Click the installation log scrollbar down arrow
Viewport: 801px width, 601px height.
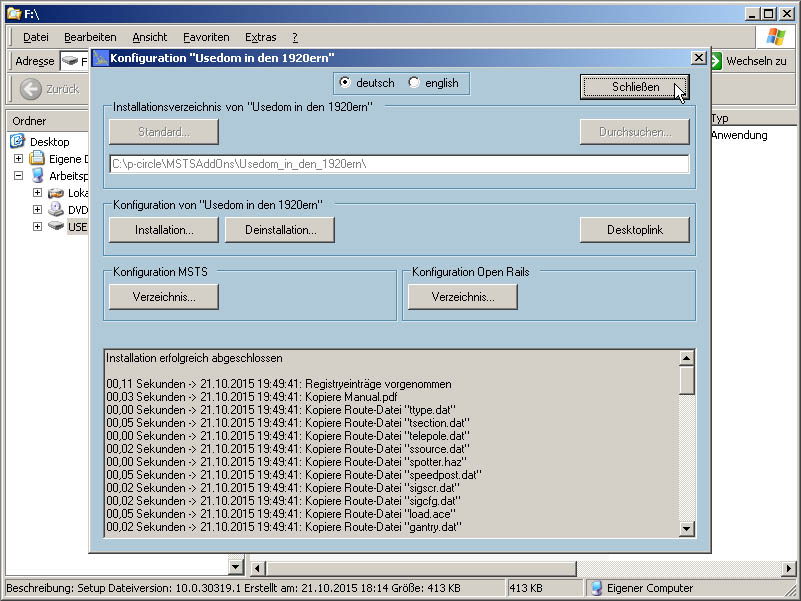click(x=686, y=529)
